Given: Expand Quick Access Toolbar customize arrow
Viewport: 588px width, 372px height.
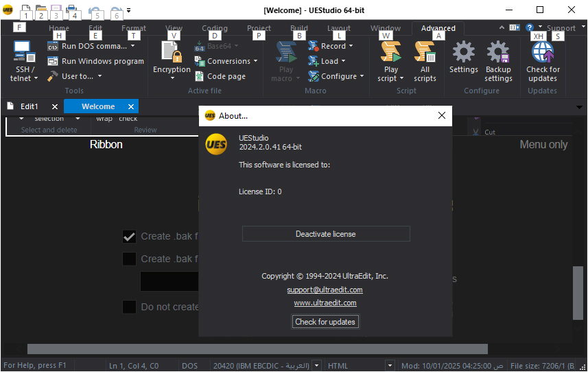Looking at the screenshot, I should 128,10.
